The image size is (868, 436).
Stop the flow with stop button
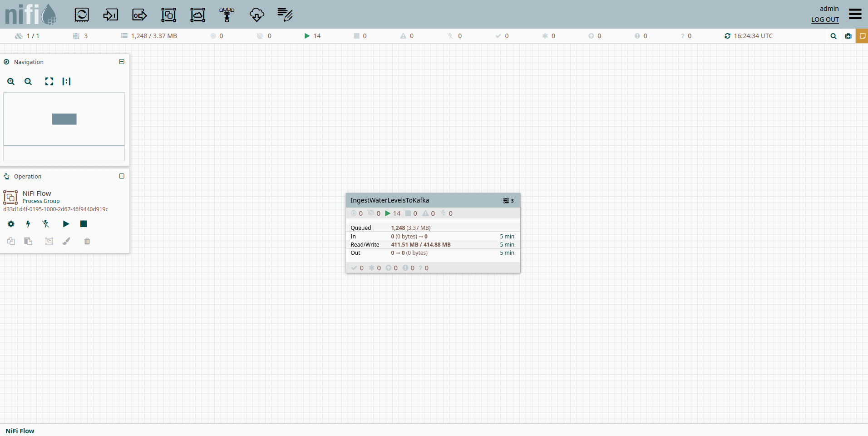[x=84, y=224]
